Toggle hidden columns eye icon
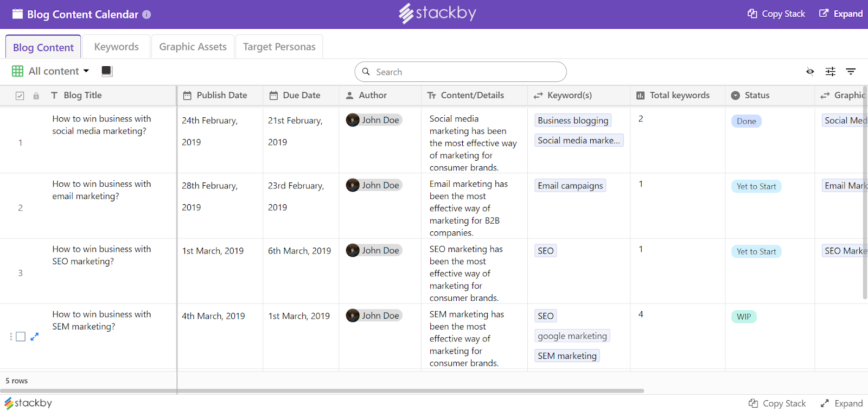 coord(810,72)
